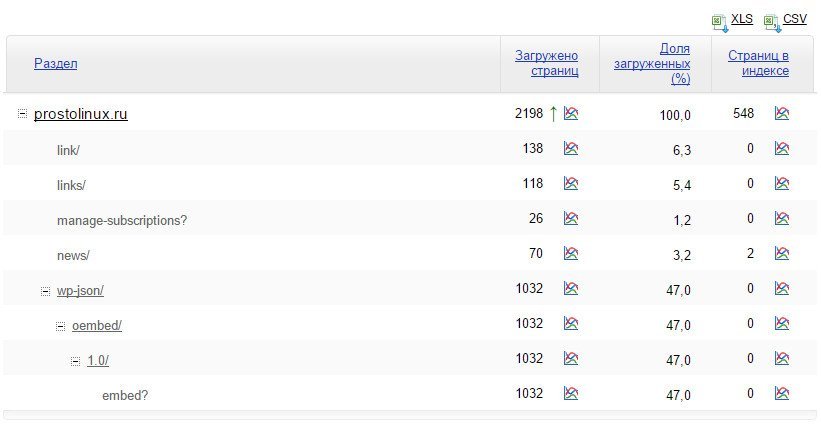This screenshot has width=821, height=428.
Task: Click the CSV spreadsheet icon
Action: (x=772, y=23)
